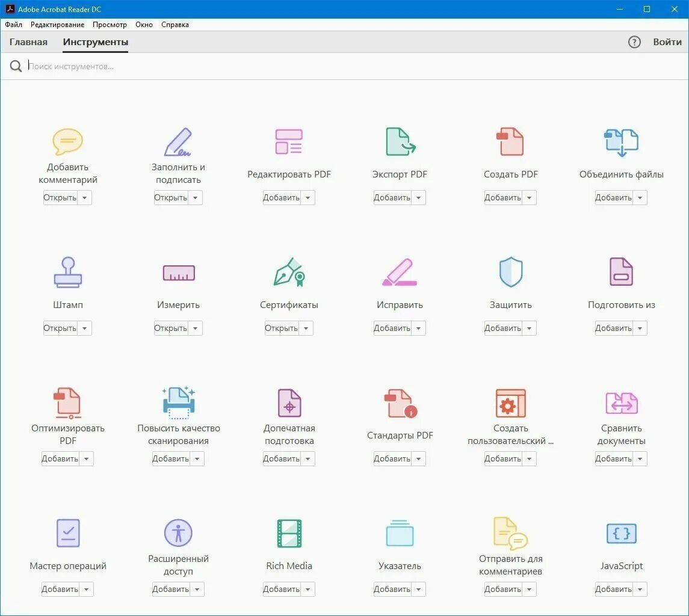Image resolution: width=689 pixels, height=616 pixels.
Task: Click Добавить button under Отправить для комментариев
Action: (x=502, y=589)
